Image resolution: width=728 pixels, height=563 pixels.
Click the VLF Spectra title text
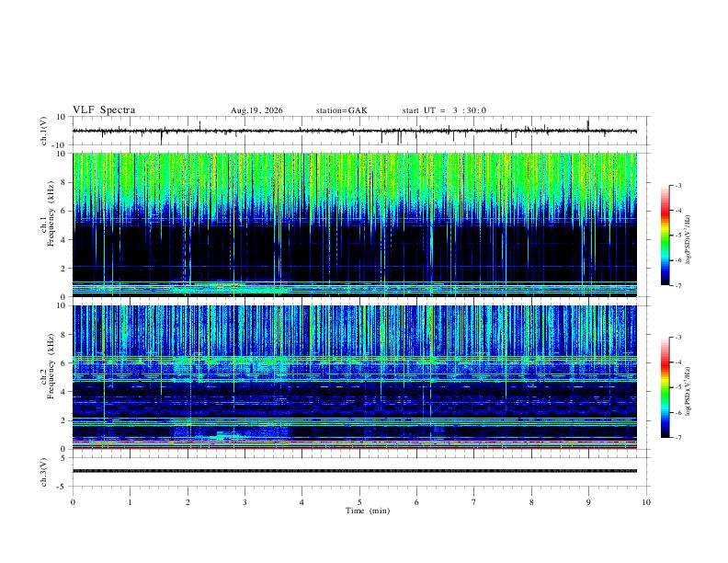(104, 110)
